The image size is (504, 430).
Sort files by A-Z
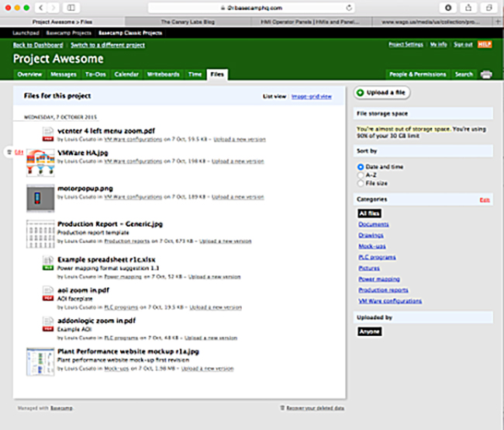click(361, 175)
